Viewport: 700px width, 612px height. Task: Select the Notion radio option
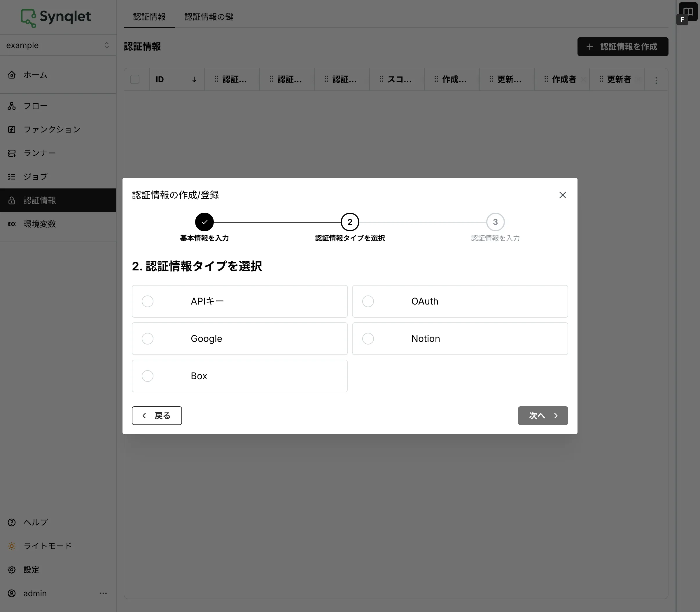(368, 338)
